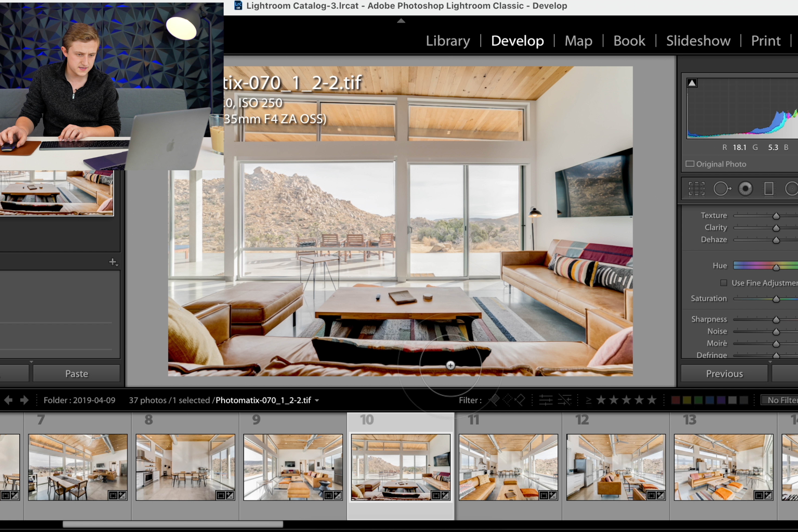Image resolution: width=798 pixels, height=532 pixels.
Task: Go forward with the right arrow
Action: tap(24, 400)
